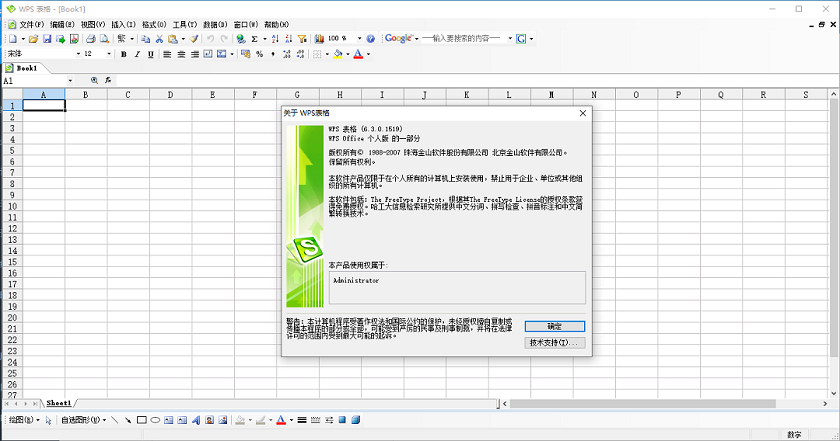This screenshot has width=840, height=441.
Task: Export to PDF from the toolbar
Action: (74, 39)
